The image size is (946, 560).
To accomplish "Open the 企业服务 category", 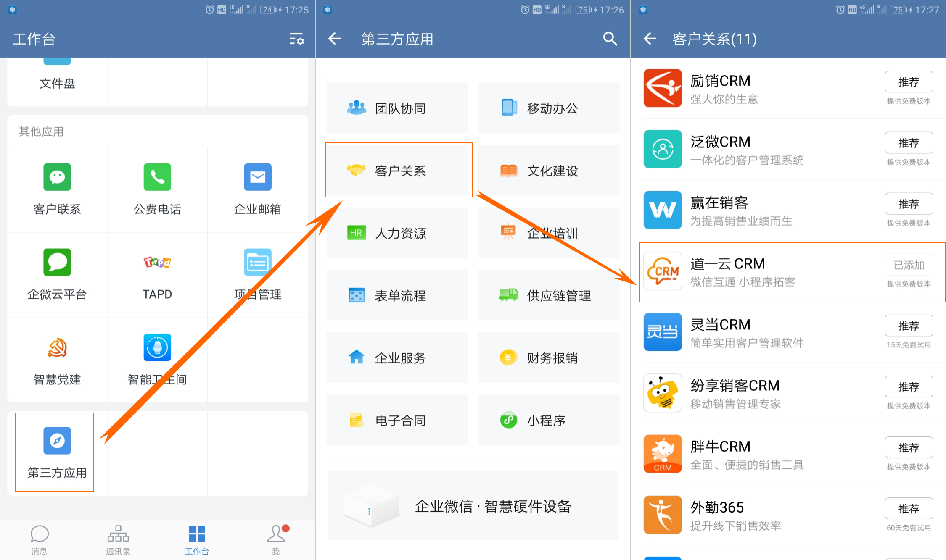I will coord(397,358).
